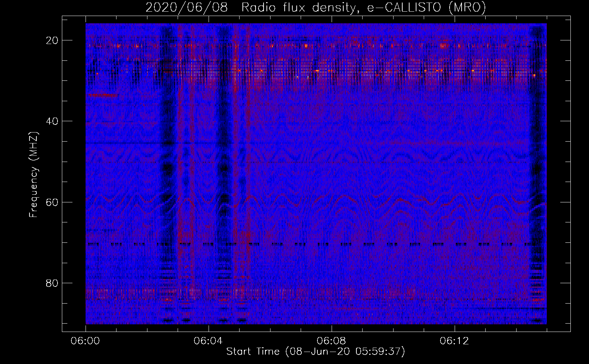Click the 20 MHz frequency tick label

coord(52,40)
